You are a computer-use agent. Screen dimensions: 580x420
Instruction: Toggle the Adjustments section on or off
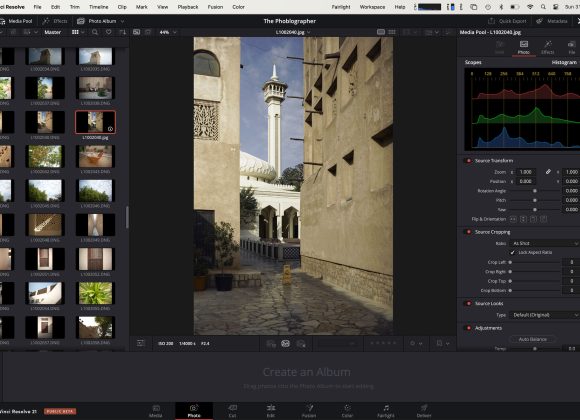point(468,328)
